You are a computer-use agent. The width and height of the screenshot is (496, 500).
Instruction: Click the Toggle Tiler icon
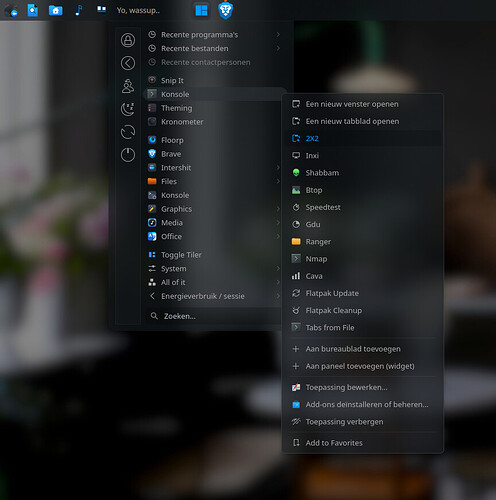tap(152, 255)
